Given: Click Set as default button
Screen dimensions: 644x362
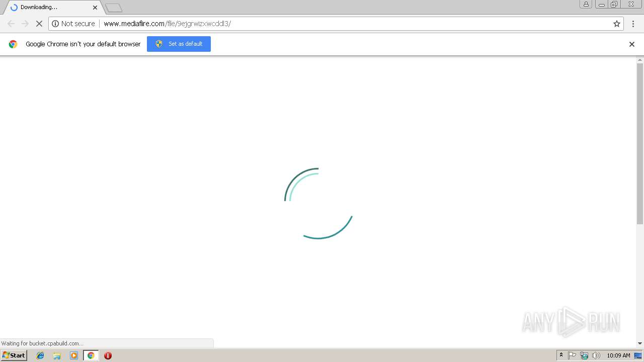Looking at the screenshot, I should [x=179, y=44].
